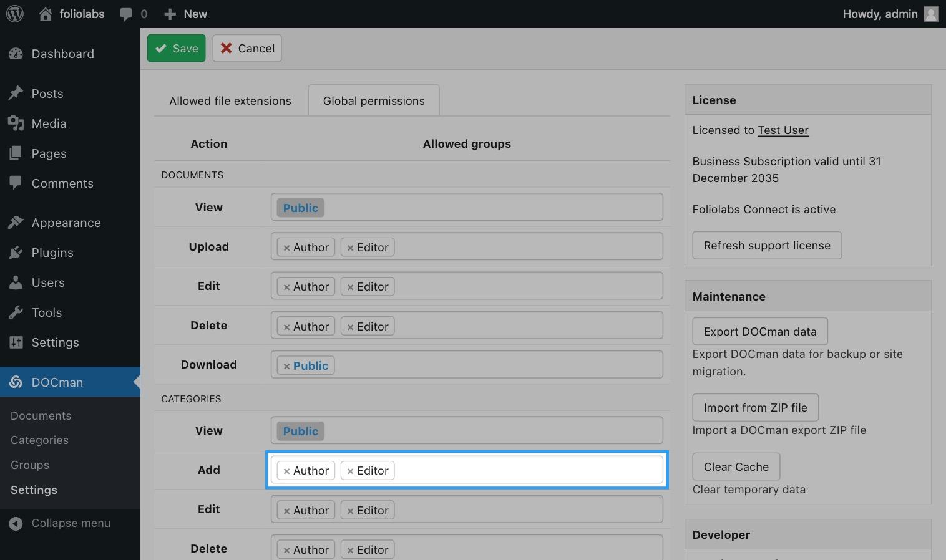Viewport: 946px width, 560px height.
Task: Remove Author from Documents Edit groups
Action: (286, 287)
